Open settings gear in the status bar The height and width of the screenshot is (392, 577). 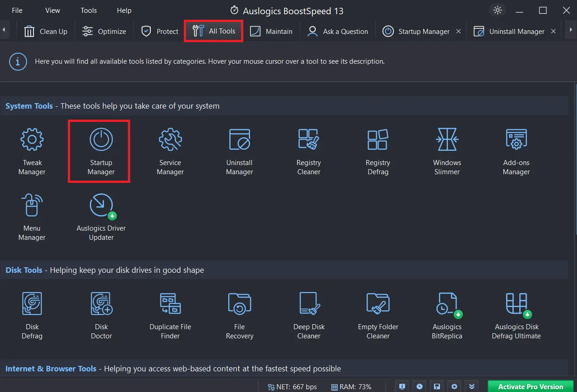coord(454,386)
